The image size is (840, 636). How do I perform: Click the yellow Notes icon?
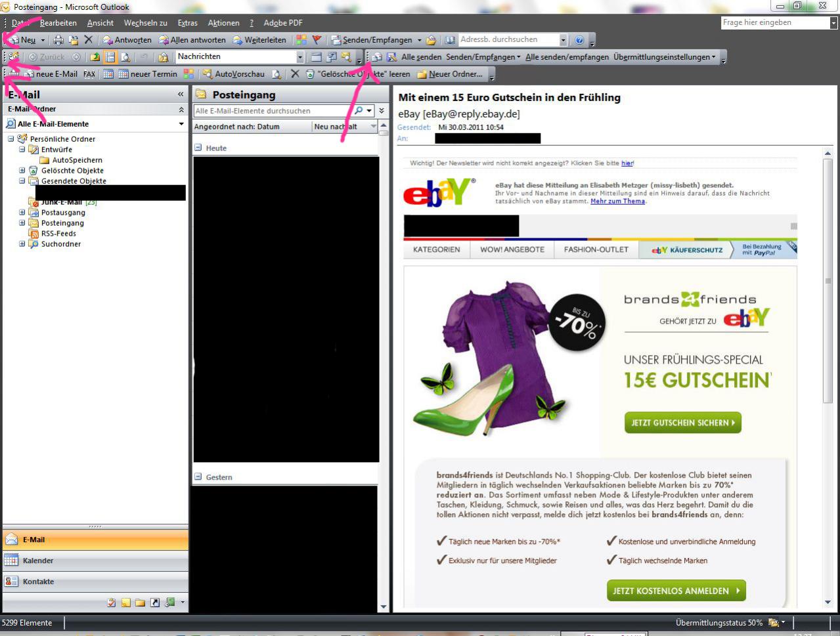coord(126,603)
